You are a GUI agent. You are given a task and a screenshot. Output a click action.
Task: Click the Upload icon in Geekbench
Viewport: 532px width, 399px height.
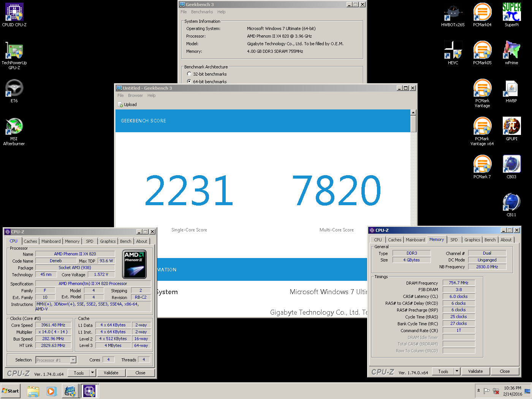(x=120, y=104)
